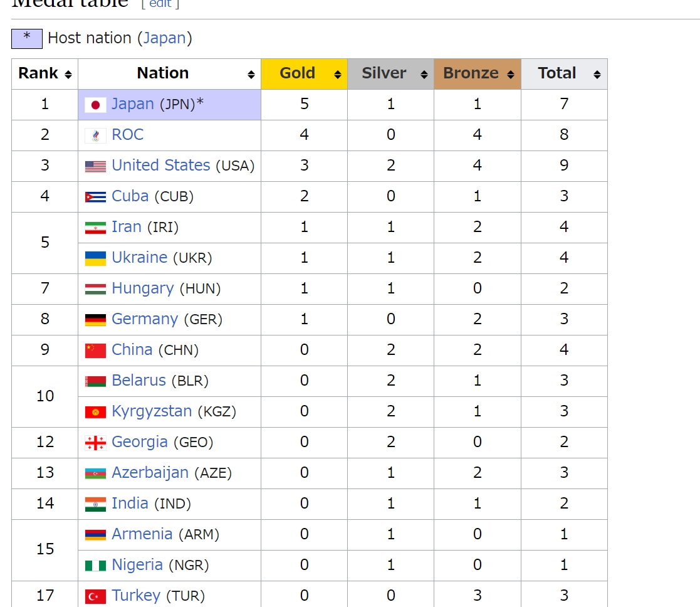
Task: Open the Georgia link
Action: [x=140, y=442]
